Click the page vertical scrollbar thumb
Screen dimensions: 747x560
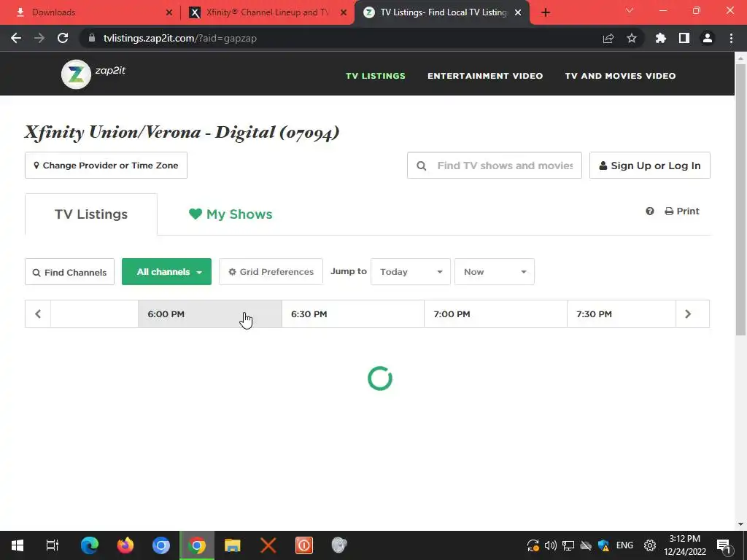tap(740, 200)
